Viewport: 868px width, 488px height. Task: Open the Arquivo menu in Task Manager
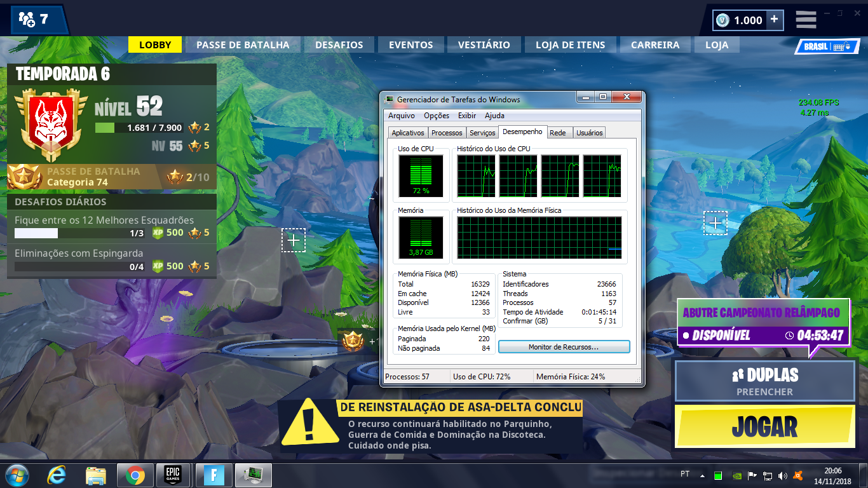click(x=402, y=116)
